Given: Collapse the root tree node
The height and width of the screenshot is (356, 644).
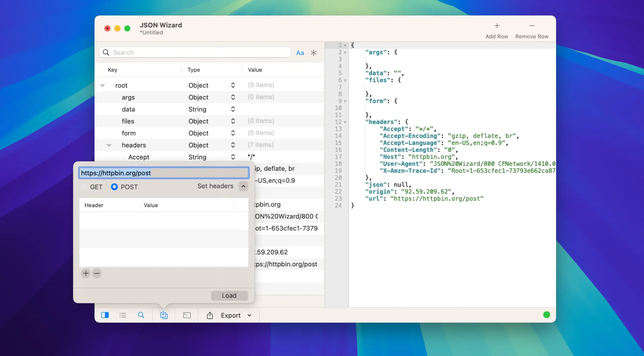Looking at the screenshot, I should tap(102, 85).
